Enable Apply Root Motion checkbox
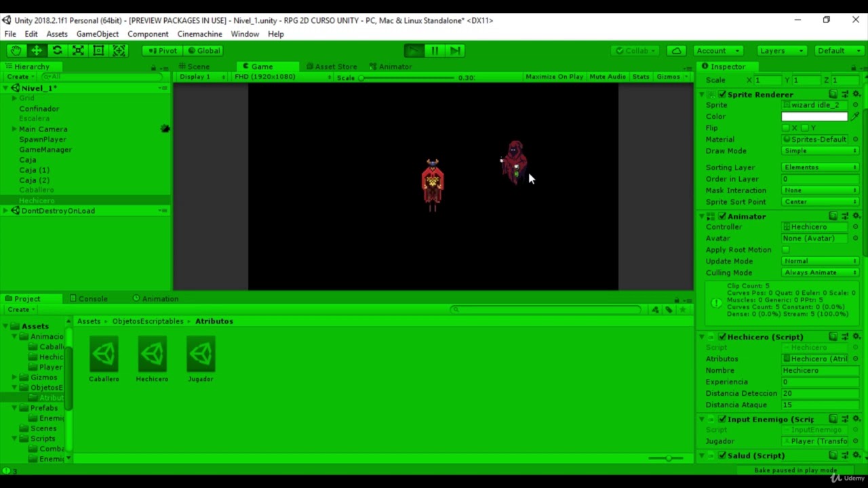The height and width of the screenshot is (488, 868). pyautogui.click(x=786, y=250)
